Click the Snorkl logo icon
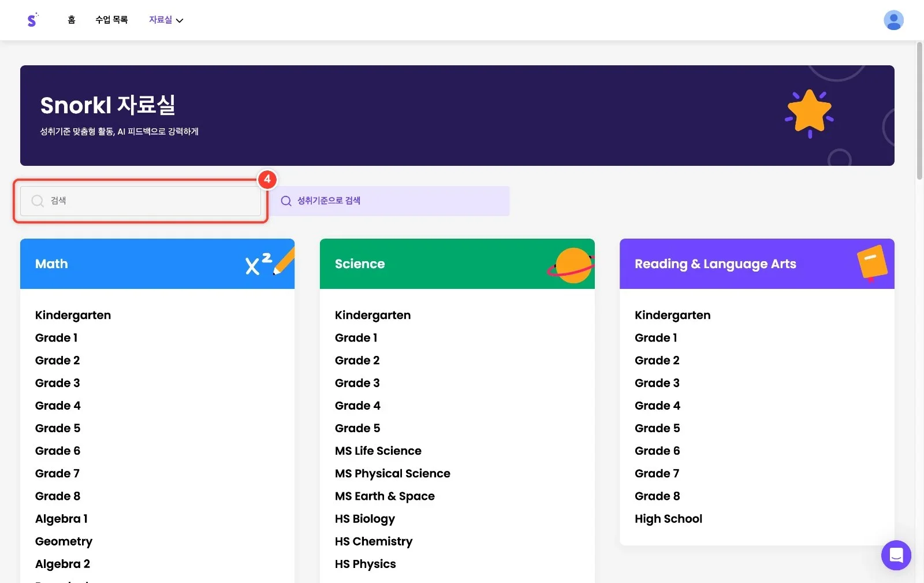Viewport: 924px width, 583px height. pyautogui.click(x=32, y=20)
